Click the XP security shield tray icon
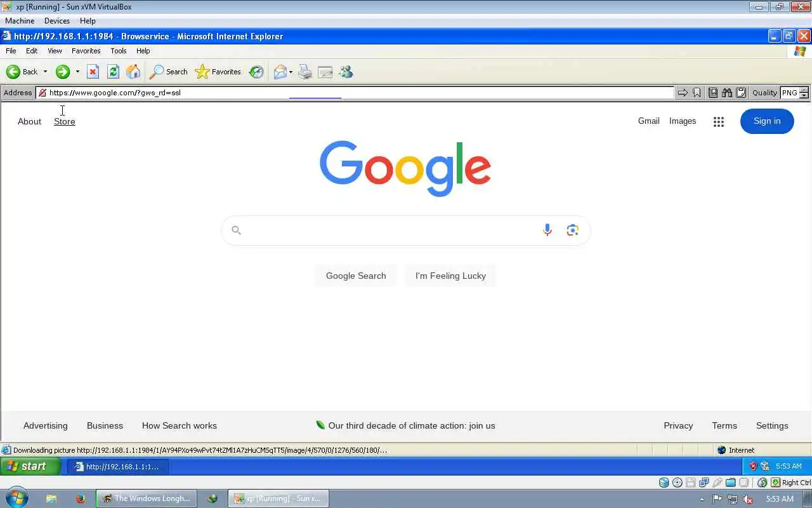The image size is (812, 508). pos(753,466)
